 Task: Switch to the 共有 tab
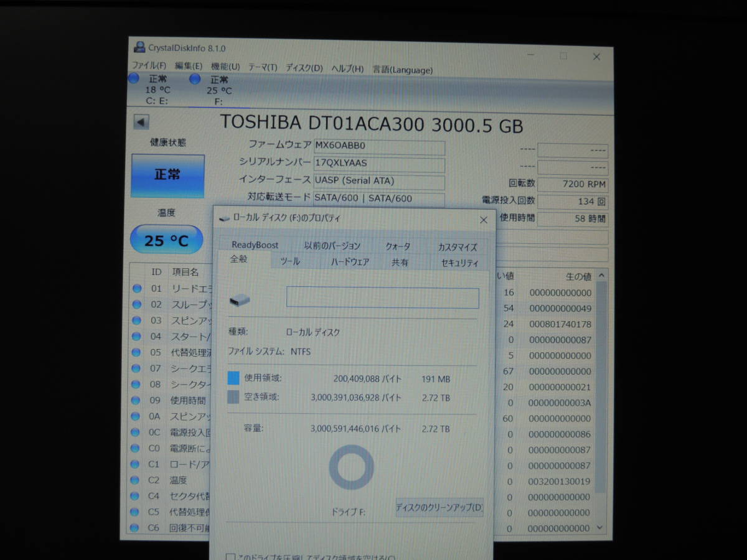pos(400,263)
